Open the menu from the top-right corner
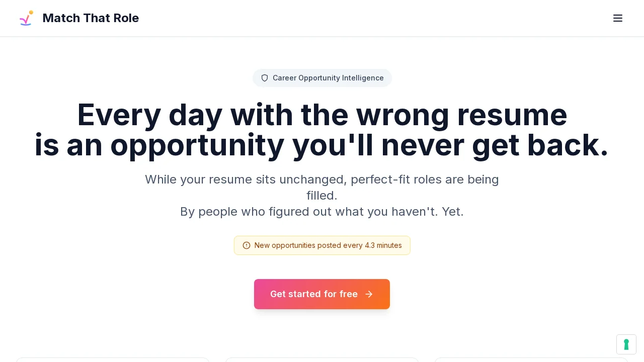This screenshot has height=362, width=644. tap(618, 18)
